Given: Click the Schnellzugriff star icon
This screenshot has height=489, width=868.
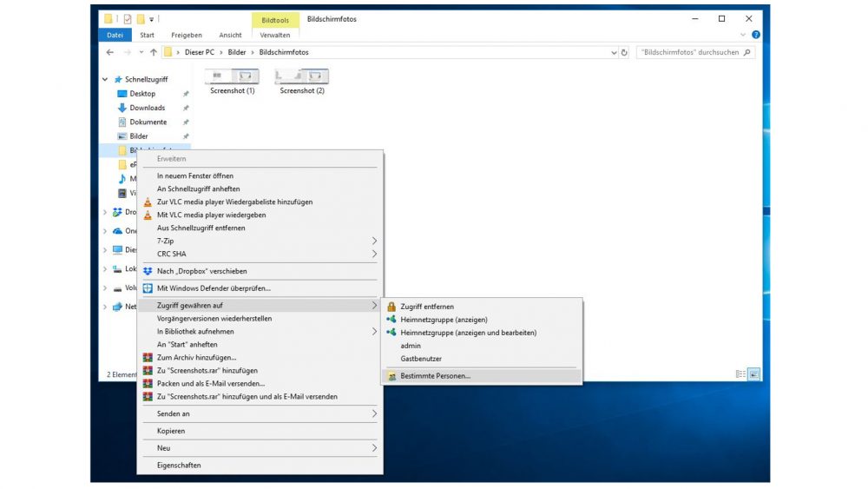Looking at the screenshot, I should pyautogui.click(x=118, y=80).
